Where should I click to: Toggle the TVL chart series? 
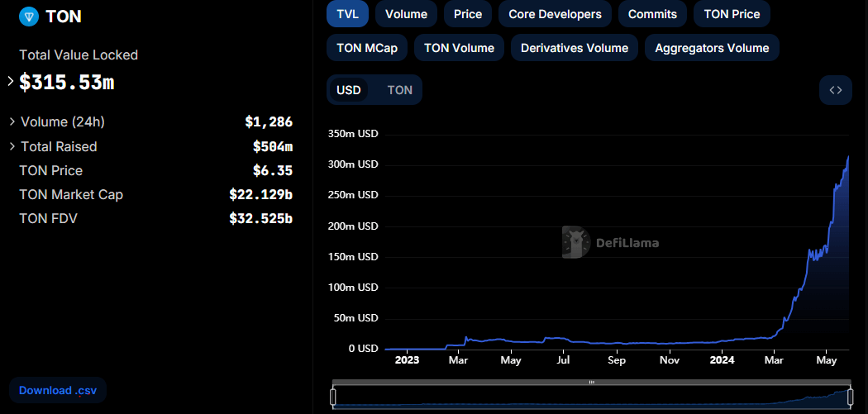pyautogui.click(x=348, y=14)
